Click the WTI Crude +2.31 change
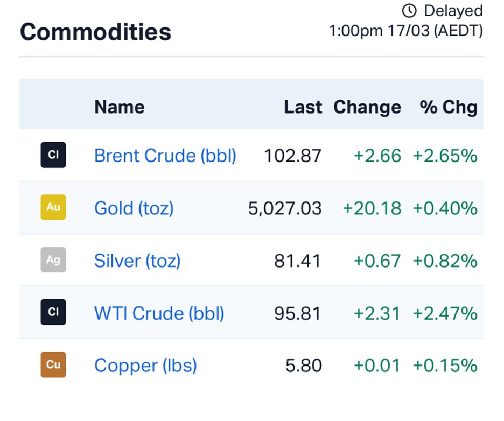Viewport: 504px width, 421px height. 377,313
